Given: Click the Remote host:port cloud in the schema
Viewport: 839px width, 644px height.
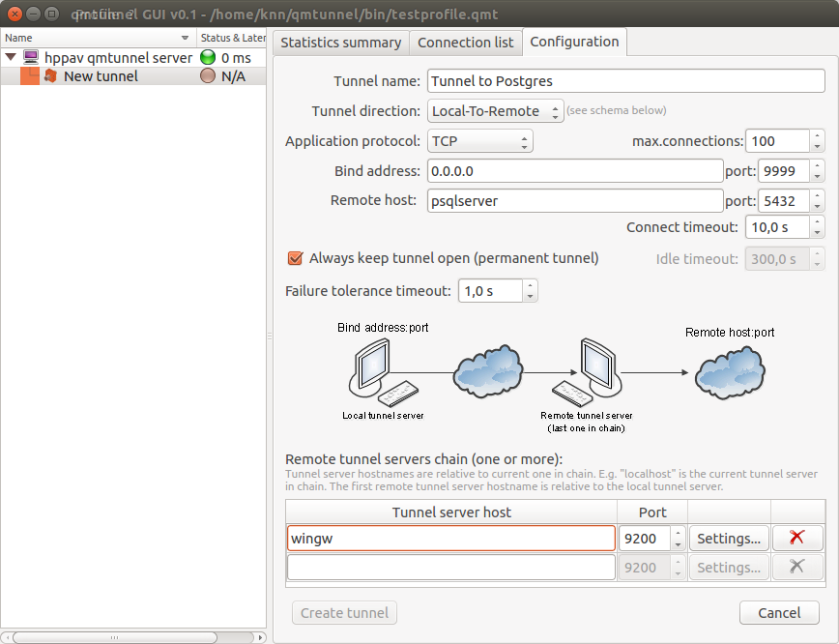Looking at the screenshot, I should (x=730, y=372).
